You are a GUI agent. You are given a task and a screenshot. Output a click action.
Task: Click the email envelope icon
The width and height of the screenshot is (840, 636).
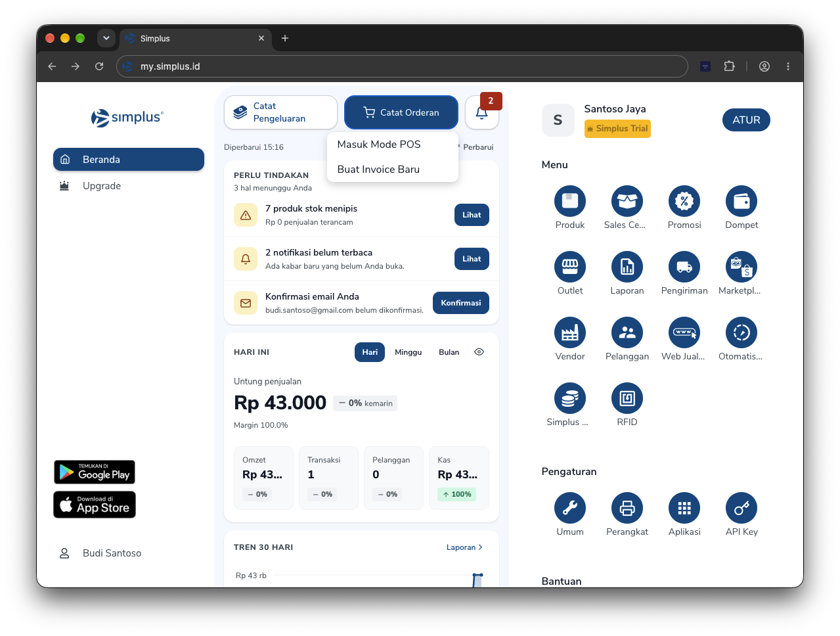(x=246, y=303)
